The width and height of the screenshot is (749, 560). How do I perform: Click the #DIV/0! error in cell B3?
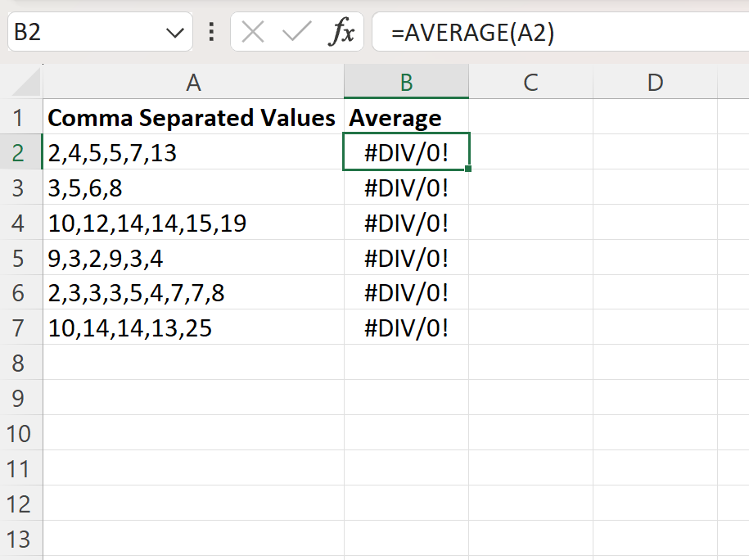[x=407, y=187]
